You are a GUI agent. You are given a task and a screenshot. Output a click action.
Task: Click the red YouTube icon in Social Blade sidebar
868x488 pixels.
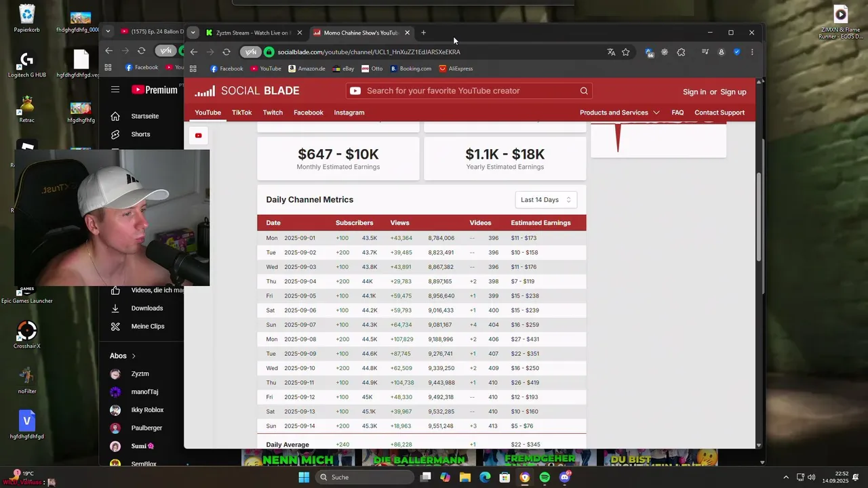coord(198,136)
